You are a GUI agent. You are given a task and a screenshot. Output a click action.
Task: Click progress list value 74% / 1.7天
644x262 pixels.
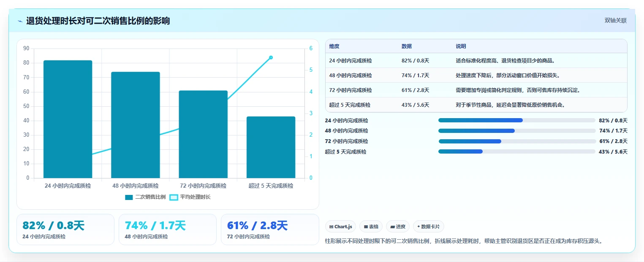tap(613, 131)
